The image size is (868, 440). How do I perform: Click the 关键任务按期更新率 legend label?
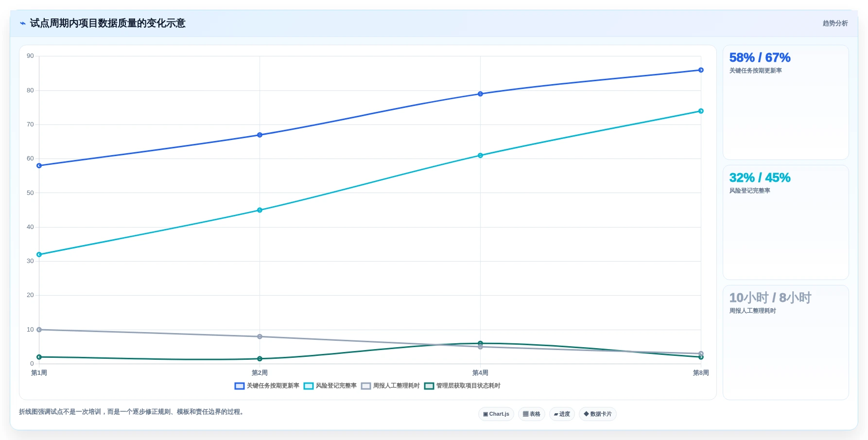point(273,386)
